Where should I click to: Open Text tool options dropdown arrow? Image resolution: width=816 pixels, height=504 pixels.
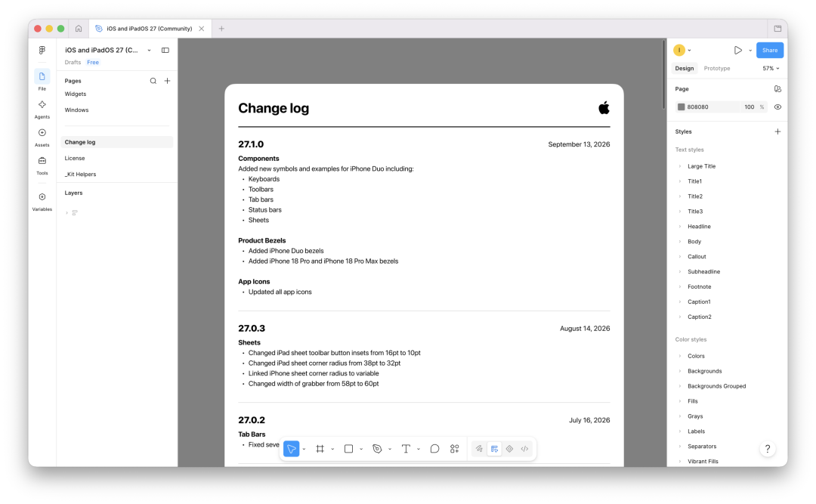tap(419, 450)
